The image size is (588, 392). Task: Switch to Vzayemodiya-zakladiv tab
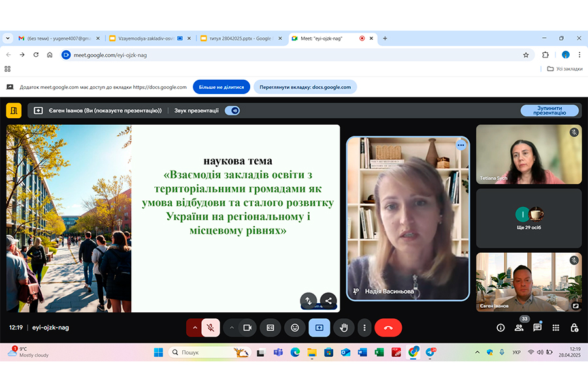150,39
